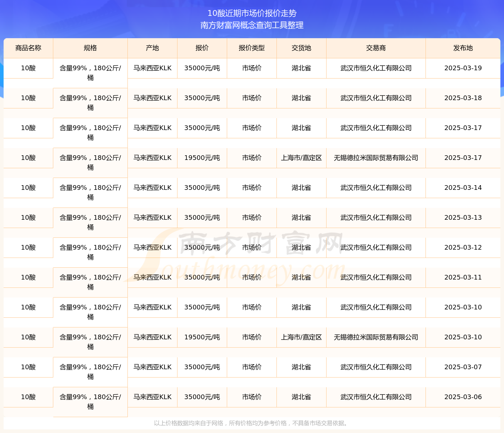Viewport: 504px width, 433px height.
Task: Click 10酸 in the 2025-03-14 row
Action: tap(28, 188)
